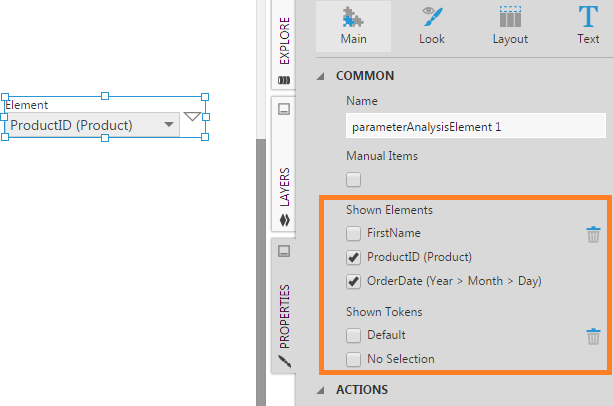Expand the ACTIONS section
This screenshot has height=406, width=614.
[322, 389]
